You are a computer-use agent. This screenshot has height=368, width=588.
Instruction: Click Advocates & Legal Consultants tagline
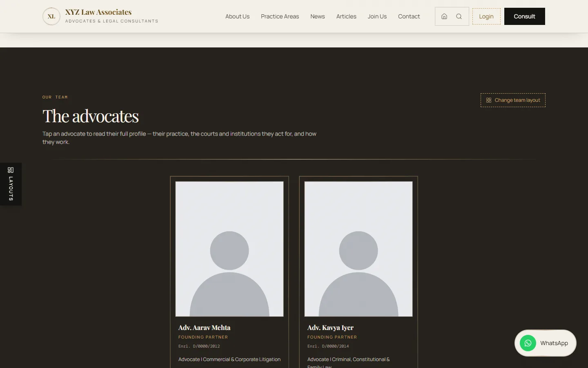(111, 21)
